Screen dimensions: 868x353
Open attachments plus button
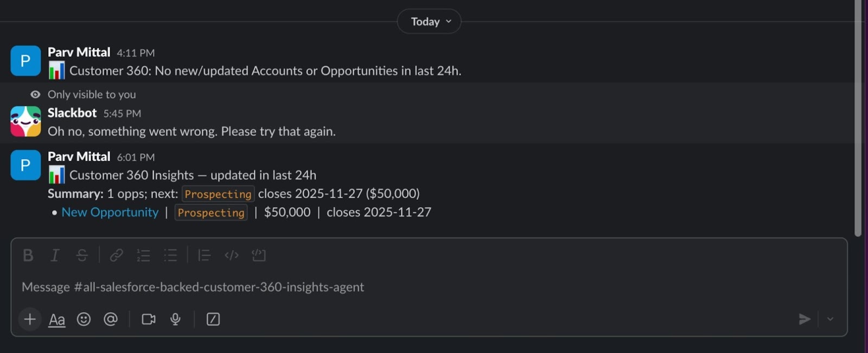click(x=30, y=319)
